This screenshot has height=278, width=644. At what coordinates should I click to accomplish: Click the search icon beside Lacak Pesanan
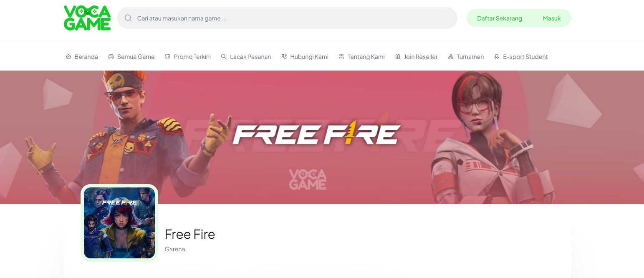click(x=224, y=56)
